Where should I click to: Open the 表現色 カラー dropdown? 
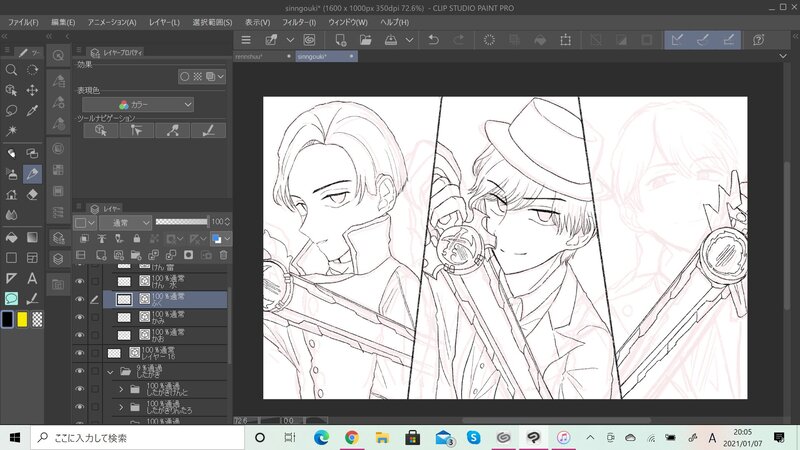click(x=138, y=105)
